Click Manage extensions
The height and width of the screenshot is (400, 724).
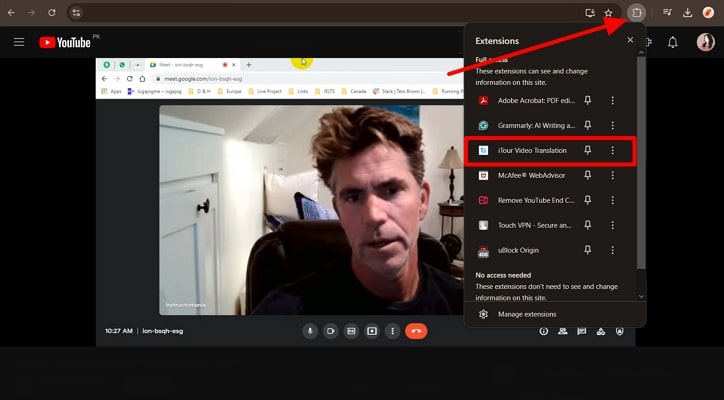tap(526, 314)
